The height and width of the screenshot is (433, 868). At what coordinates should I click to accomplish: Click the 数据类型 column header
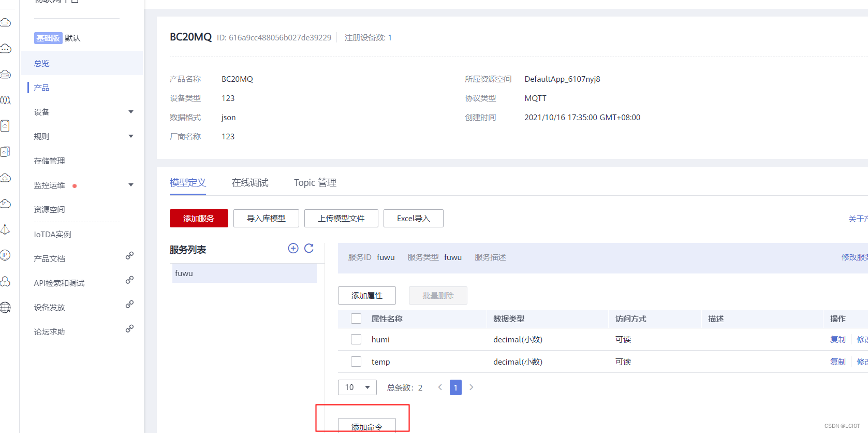tap(509, 319)
